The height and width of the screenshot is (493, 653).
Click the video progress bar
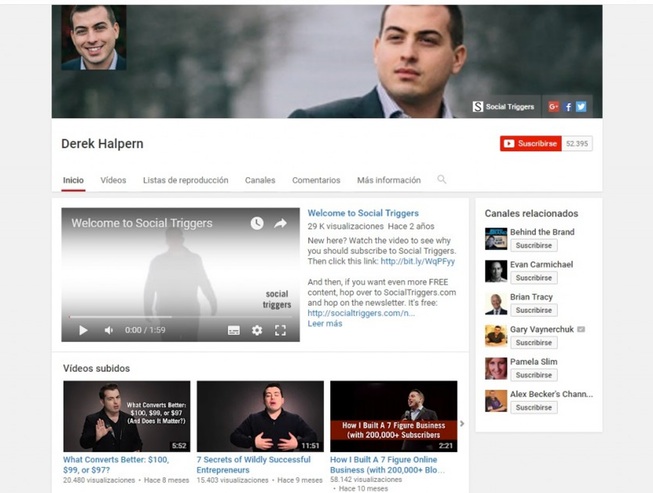tap(180, 317)
